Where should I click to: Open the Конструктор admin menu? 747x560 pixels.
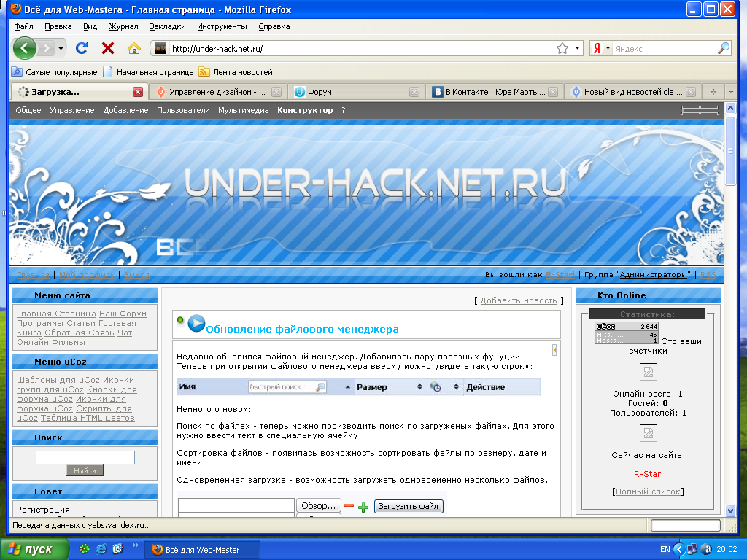pyautogui.click(x=305, y=110)
